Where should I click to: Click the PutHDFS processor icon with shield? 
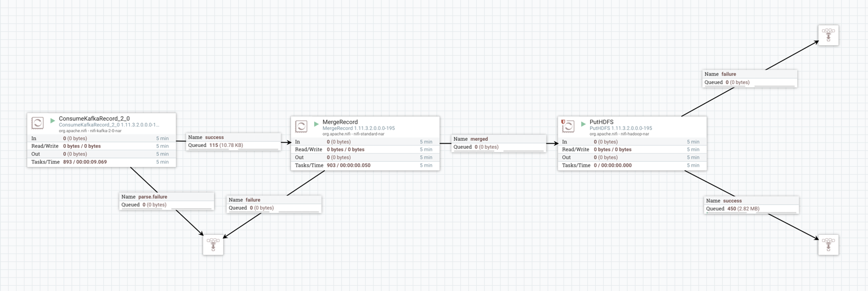(x=568, y=126)
